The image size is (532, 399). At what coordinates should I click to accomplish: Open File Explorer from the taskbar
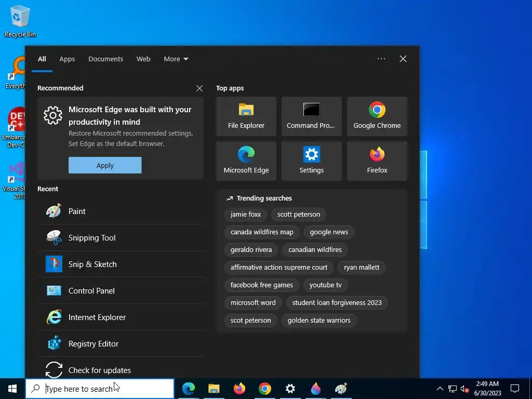(214, 389)
